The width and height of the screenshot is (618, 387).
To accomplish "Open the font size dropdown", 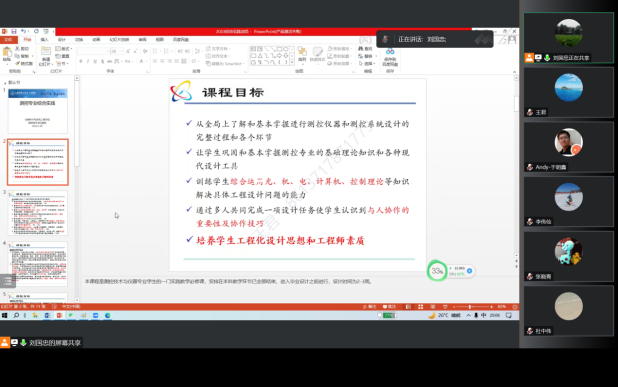I will click(121, 51).
